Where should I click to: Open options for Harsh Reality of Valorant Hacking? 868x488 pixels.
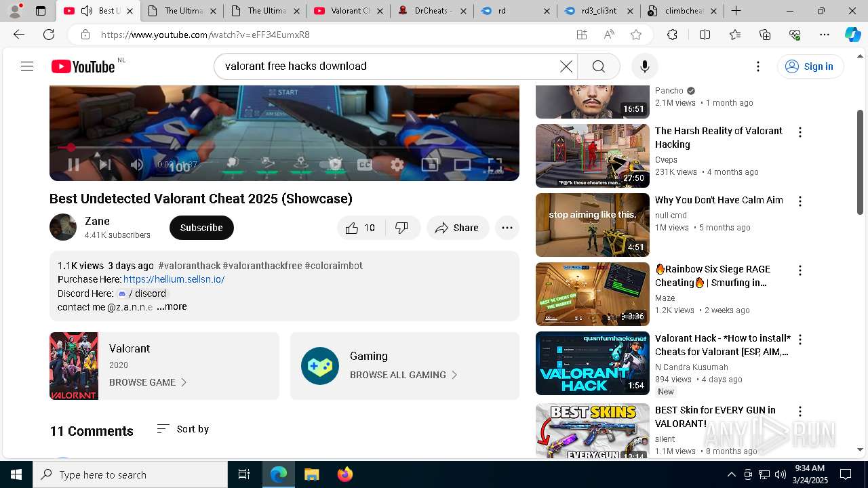(x=800, y=132)
